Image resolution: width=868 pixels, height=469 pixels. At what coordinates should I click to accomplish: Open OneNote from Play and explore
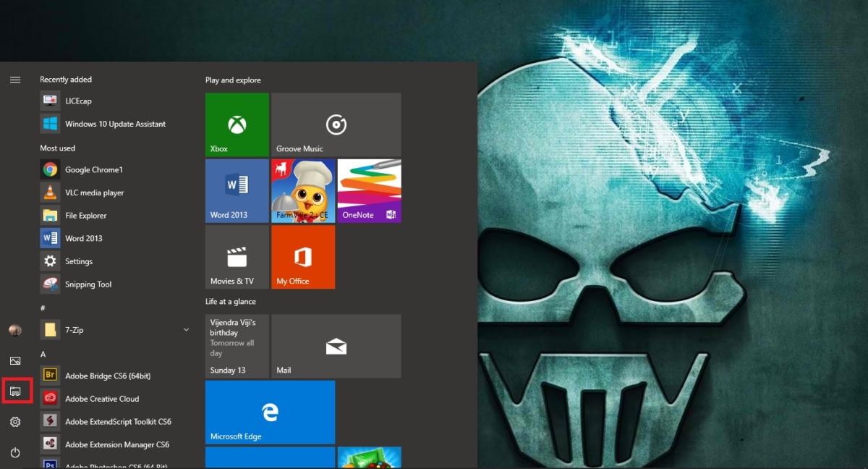(x=369, y=190)
